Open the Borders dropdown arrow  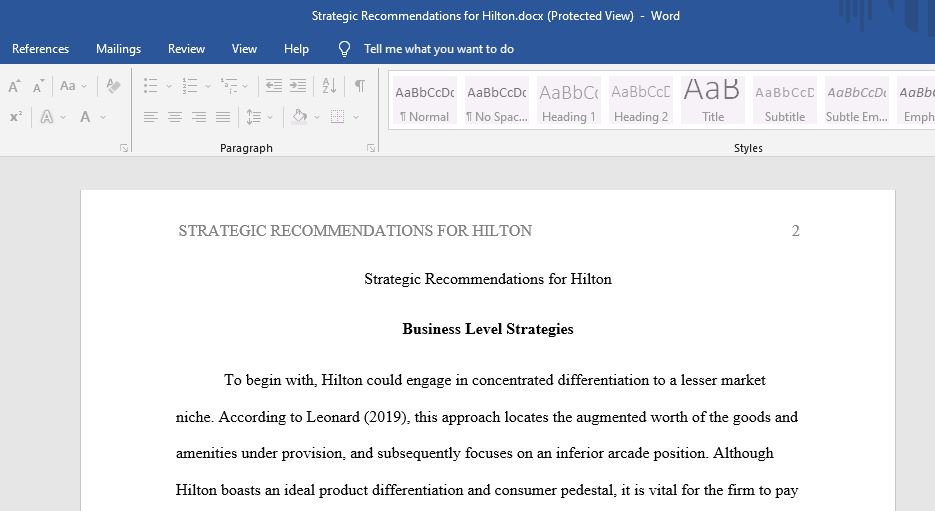(356, 117)
